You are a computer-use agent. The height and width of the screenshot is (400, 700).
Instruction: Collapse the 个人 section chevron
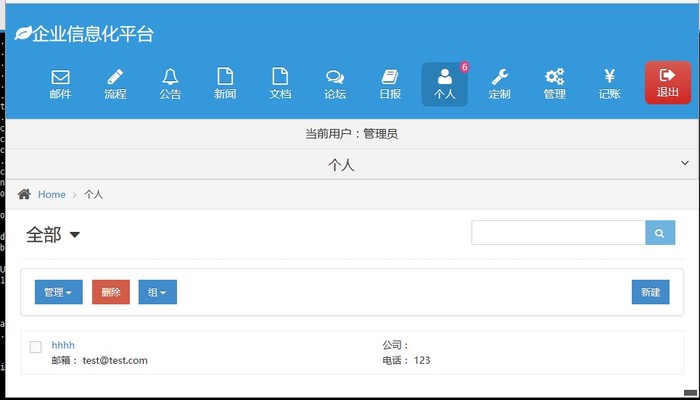(x=685, y=163)
